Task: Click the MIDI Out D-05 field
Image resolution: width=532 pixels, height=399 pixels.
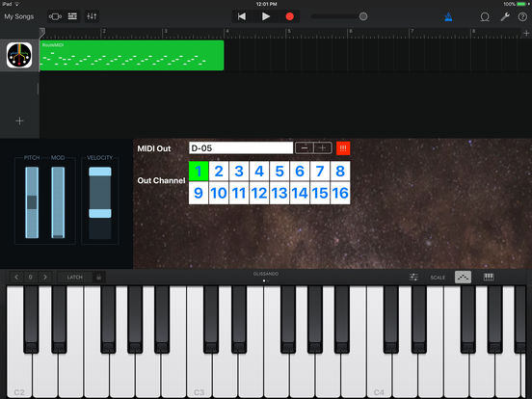Action: [241, 148]
